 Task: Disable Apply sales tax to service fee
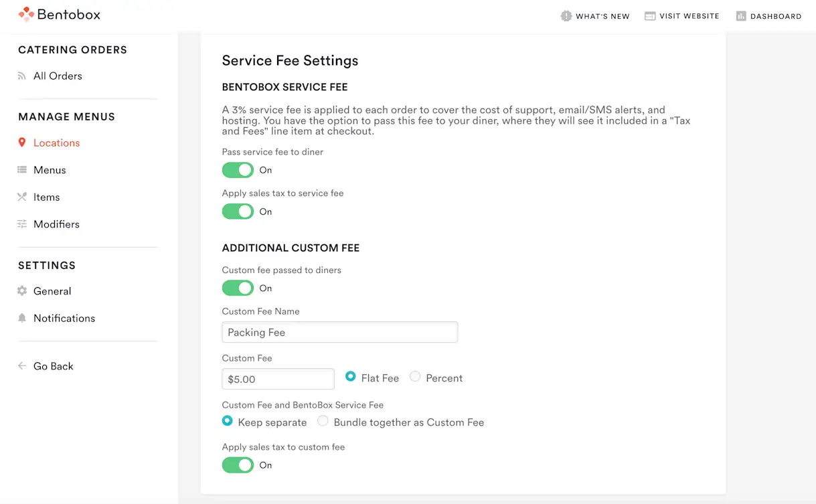pos(238,212)
